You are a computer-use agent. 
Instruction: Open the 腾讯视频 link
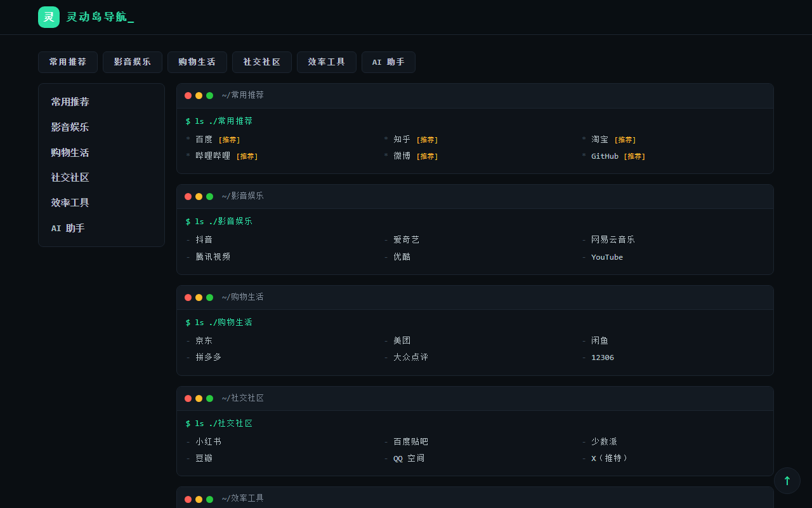[213, 257]
